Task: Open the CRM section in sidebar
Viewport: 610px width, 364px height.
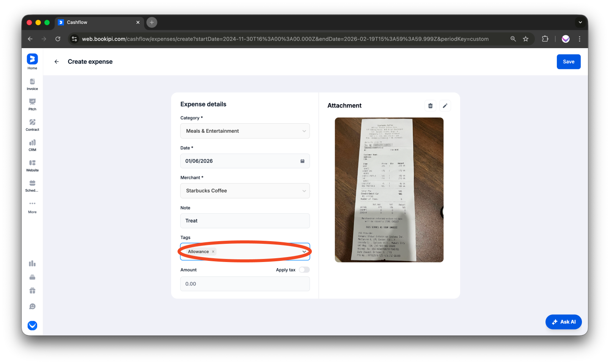Action: click(x=32, y=145)
